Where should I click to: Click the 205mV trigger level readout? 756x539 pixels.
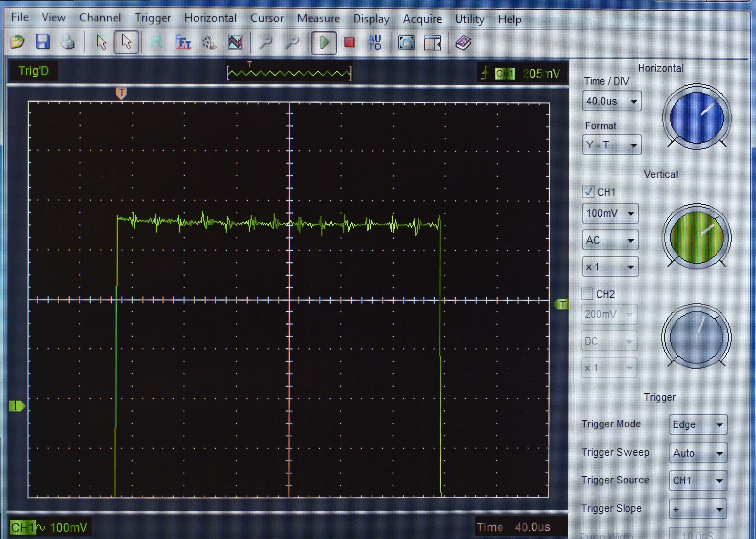coord(541,73)
